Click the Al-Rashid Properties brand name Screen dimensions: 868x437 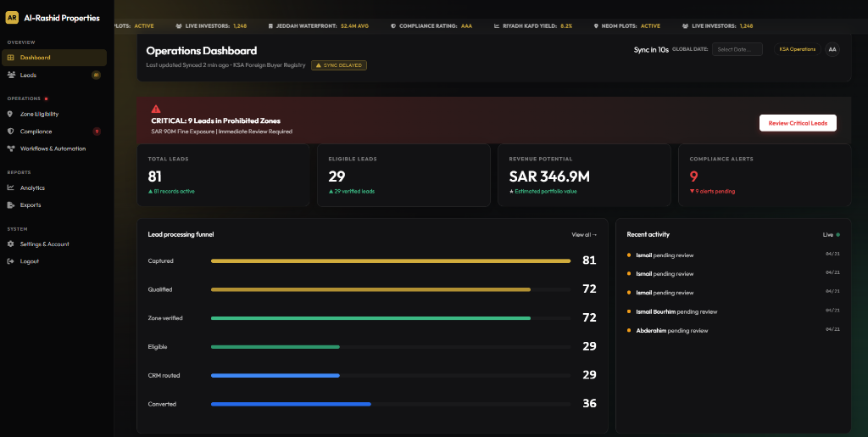[x=62, y=18]
